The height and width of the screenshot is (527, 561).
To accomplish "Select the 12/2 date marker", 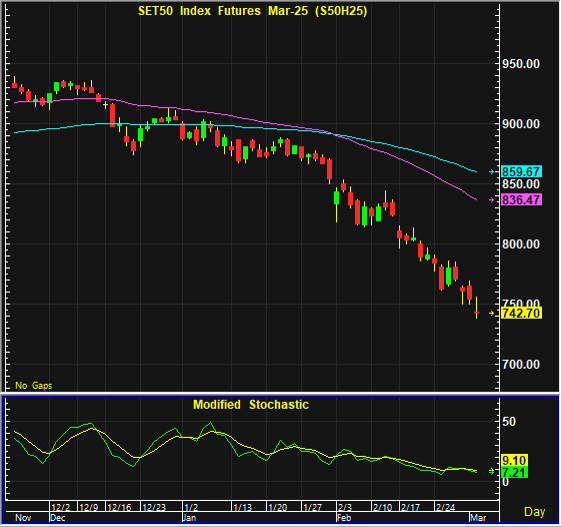I will [x=60, y=507].
